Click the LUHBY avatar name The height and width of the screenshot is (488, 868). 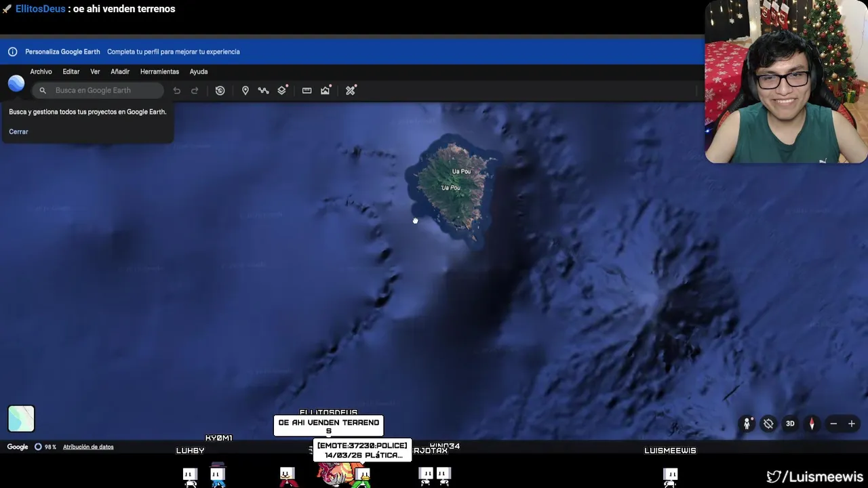coord(190,450)
